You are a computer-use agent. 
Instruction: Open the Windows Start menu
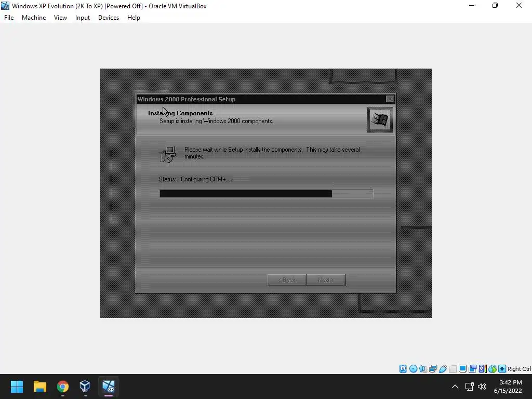pyautogui.click(x=17, y=387)
